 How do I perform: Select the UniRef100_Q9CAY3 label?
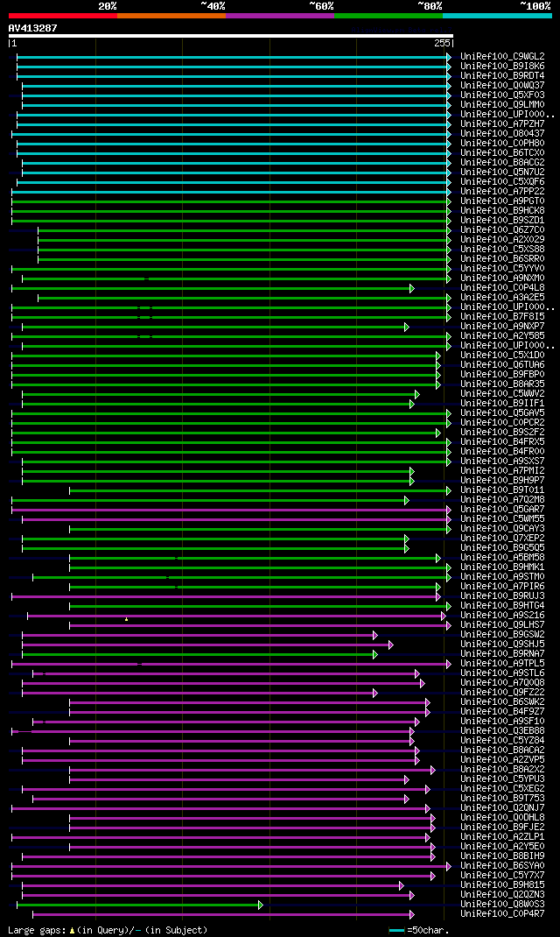[502, 529]
